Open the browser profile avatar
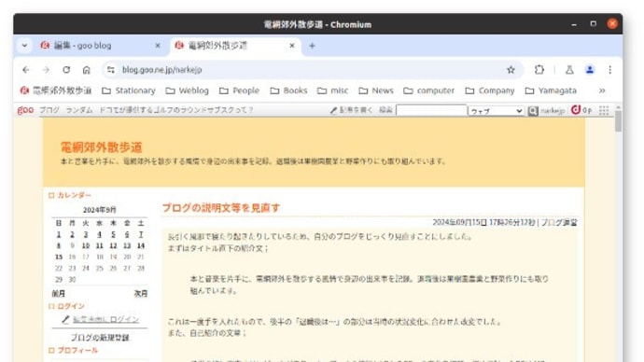Image resolution: width=644 pixels, height=362 pixels. pos(590,70)
